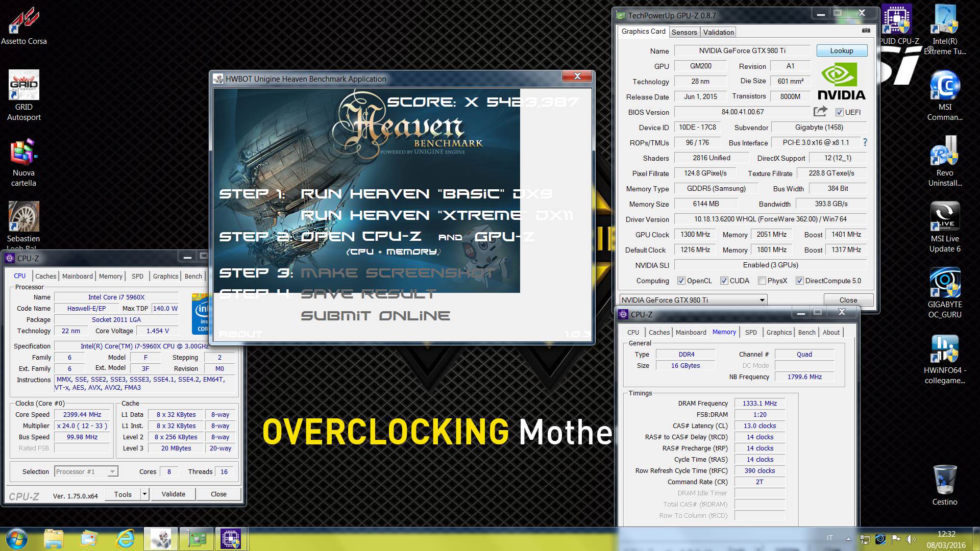980x551 pixels.
Task: Click the Tools button in CPU-Z
Action: coord(123,494)
